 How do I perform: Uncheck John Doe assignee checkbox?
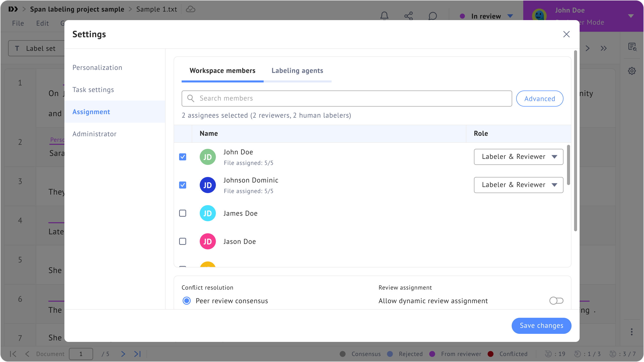(x=183, y=157)
